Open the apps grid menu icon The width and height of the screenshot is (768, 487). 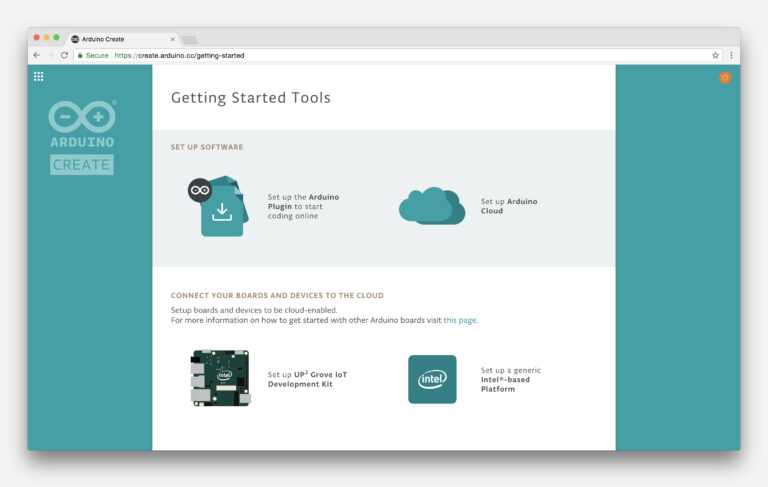coord(39,76)
